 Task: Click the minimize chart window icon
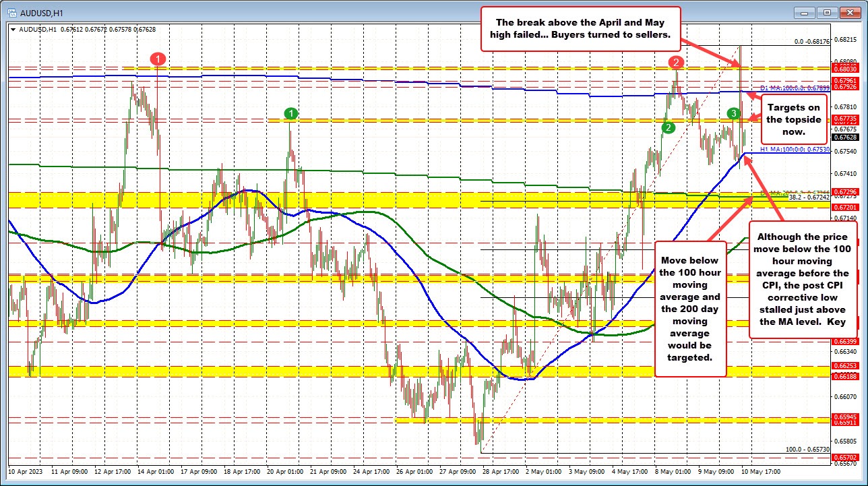coord(803,12)
